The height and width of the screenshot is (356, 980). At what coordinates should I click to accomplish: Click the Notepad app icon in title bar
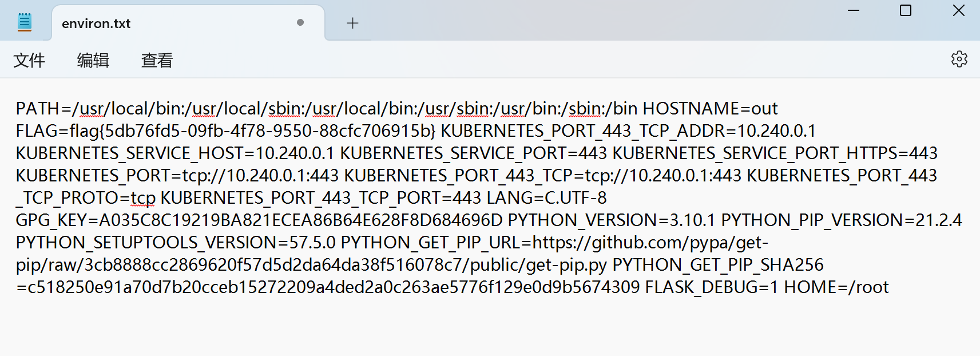point(24,22)
